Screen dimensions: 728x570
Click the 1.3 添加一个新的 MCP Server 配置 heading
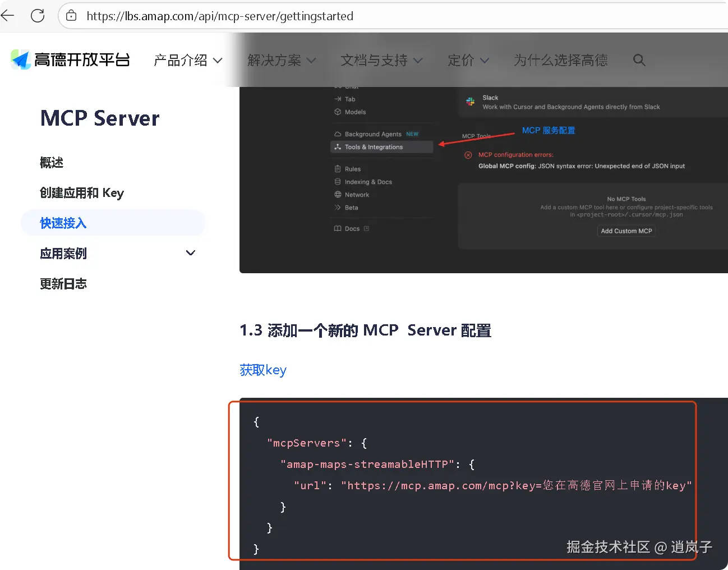pos(366,330)
